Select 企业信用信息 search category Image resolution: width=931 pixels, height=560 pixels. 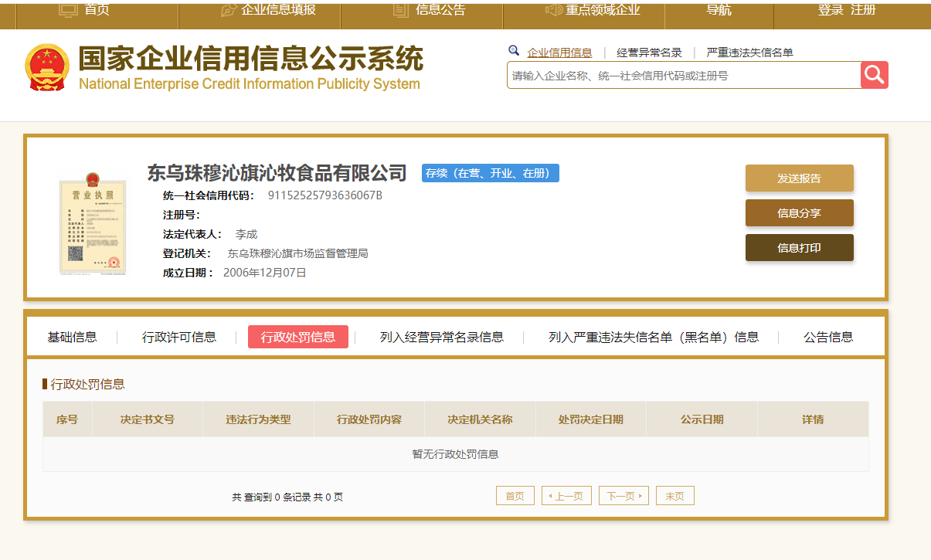[x=559, y=53]
